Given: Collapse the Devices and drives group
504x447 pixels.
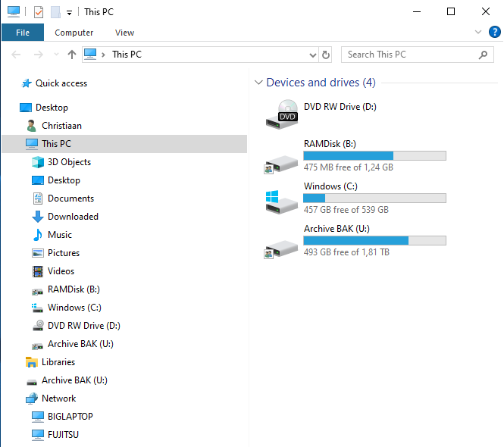Looking at the screenshot, I should (259, 83).
